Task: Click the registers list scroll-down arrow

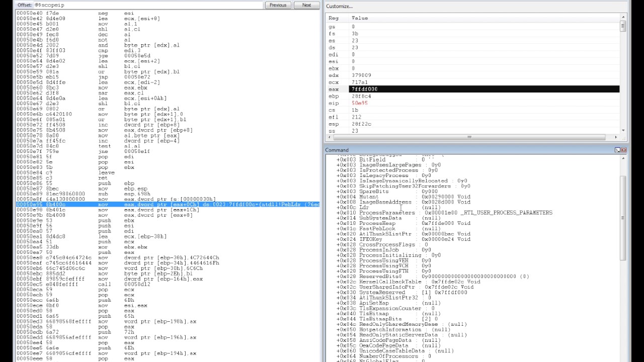Action: click(x=623, y=131)
